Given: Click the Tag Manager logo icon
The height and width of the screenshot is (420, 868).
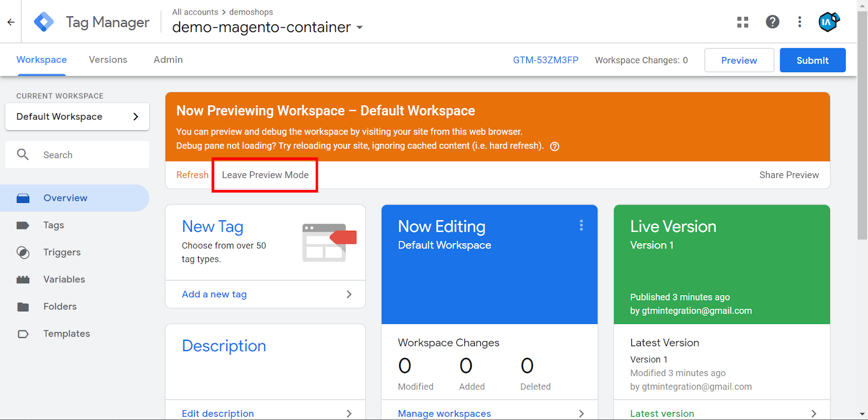Looking at the screenshot, I should (44, 22).
